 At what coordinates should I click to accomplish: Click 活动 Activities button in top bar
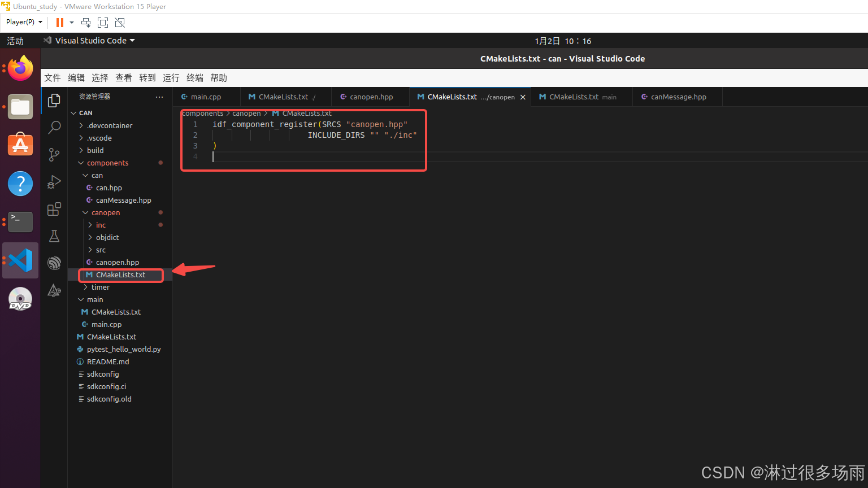[15, 41]
